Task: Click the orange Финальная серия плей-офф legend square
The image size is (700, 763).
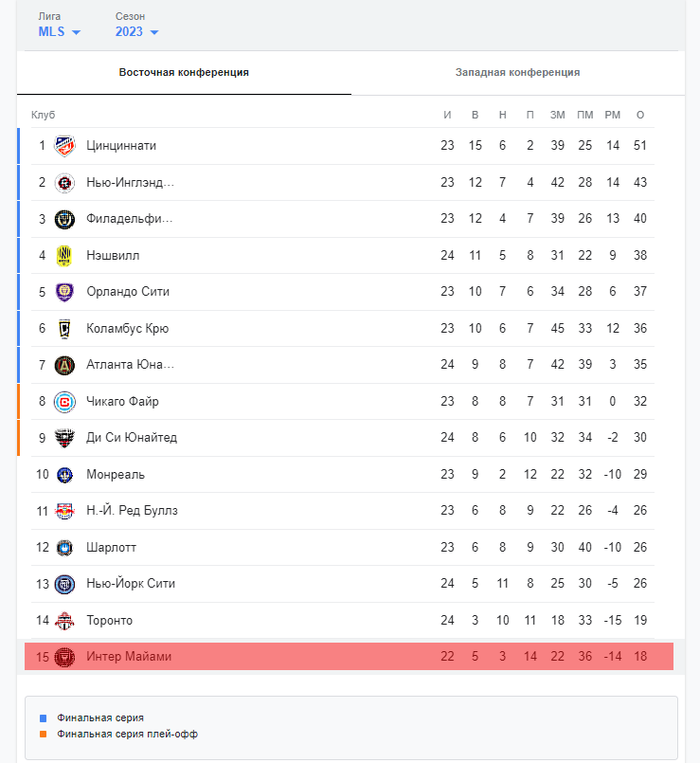Action: point(43,734)
